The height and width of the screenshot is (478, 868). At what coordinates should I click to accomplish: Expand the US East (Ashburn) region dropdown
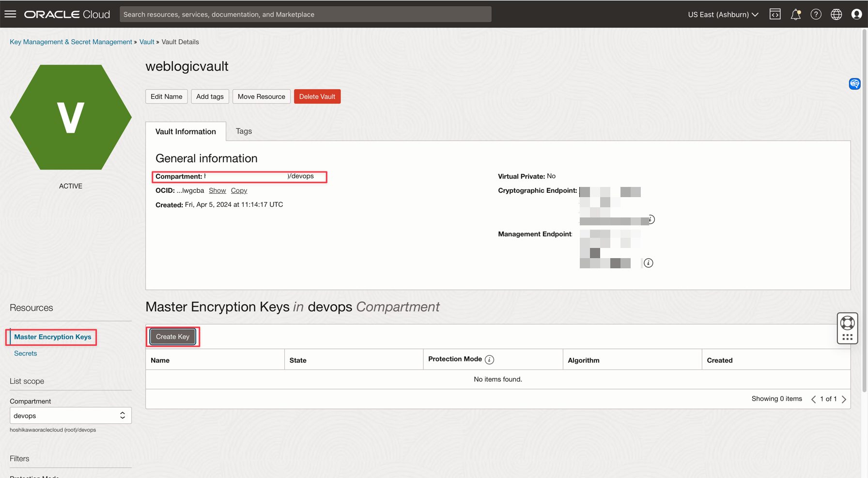tap(723, 14)
